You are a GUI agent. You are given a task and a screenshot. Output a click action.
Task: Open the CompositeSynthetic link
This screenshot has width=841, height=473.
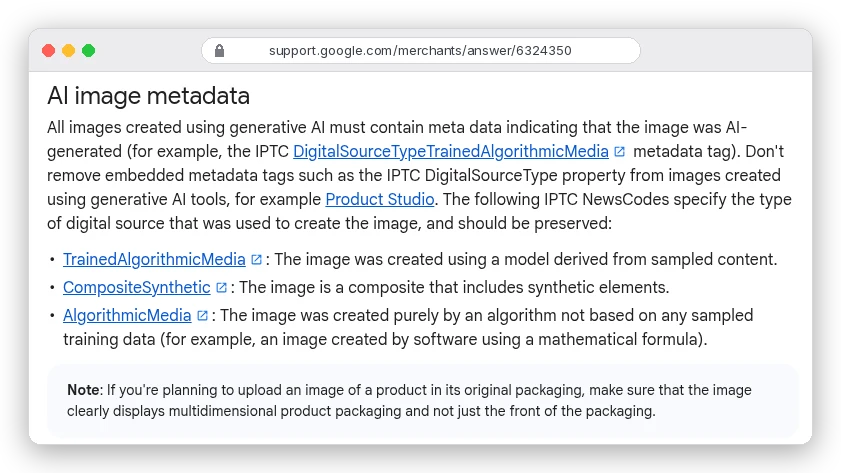(137, 287)
